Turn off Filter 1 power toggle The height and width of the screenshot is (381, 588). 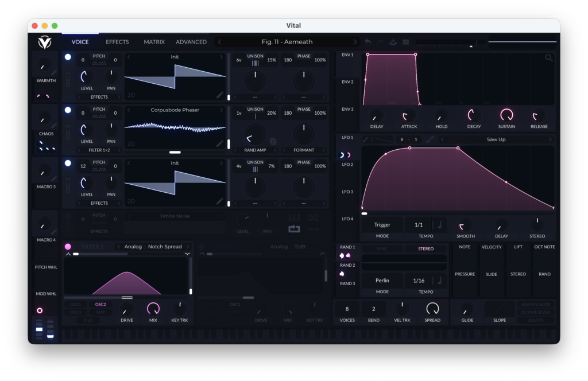68,247
